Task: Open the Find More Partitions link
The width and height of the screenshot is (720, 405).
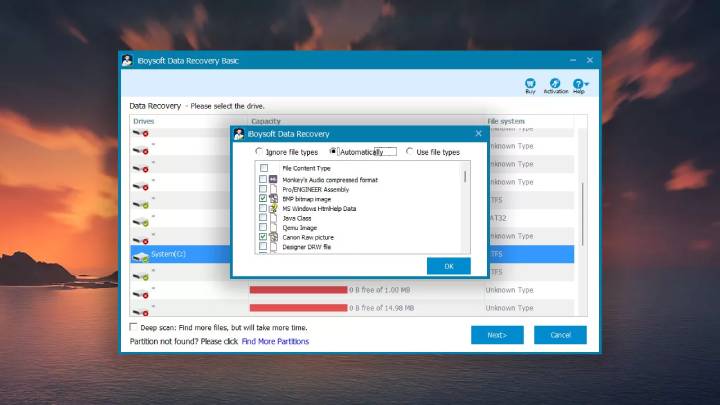Action: [x=275, y=341]
